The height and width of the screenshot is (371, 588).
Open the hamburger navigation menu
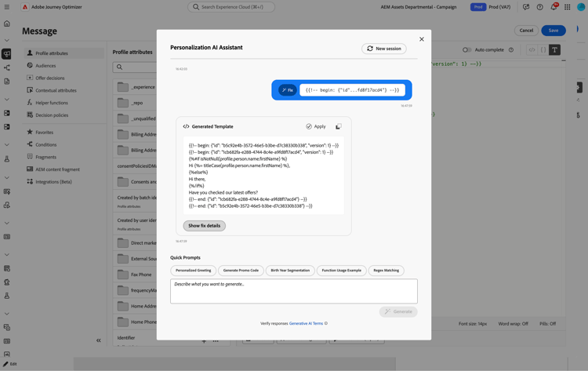pos(7,7)
